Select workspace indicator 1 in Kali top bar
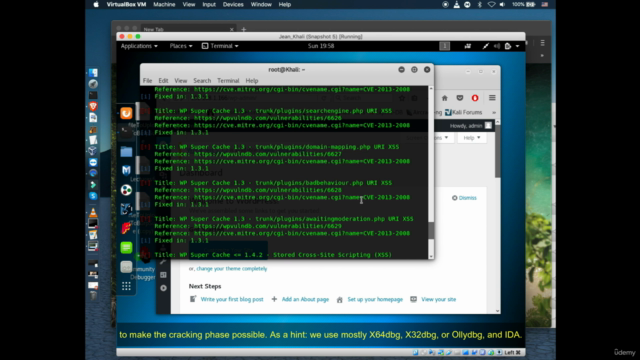Screen dimensions: 640x360 click(444, 46)
